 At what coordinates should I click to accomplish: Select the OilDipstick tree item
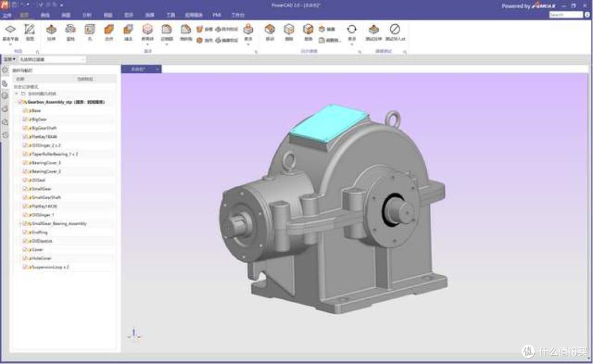[41, 241]
